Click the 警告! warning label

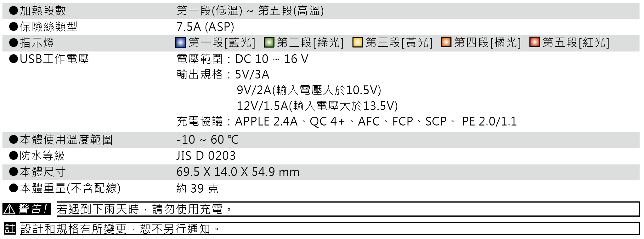[x=33, y=209]
